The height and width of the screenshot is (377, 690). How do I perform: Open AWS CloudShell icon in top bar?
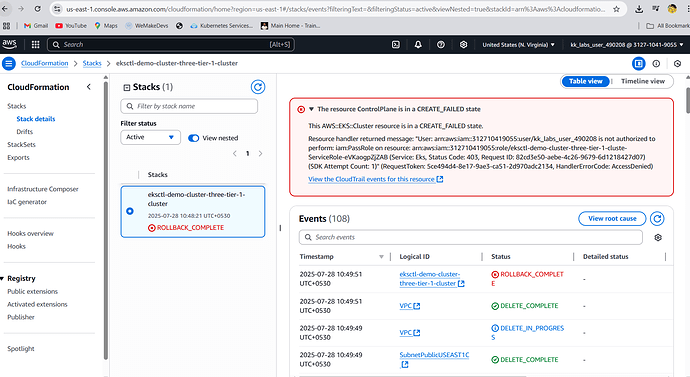pyautogui.click(x=396, y=44)
